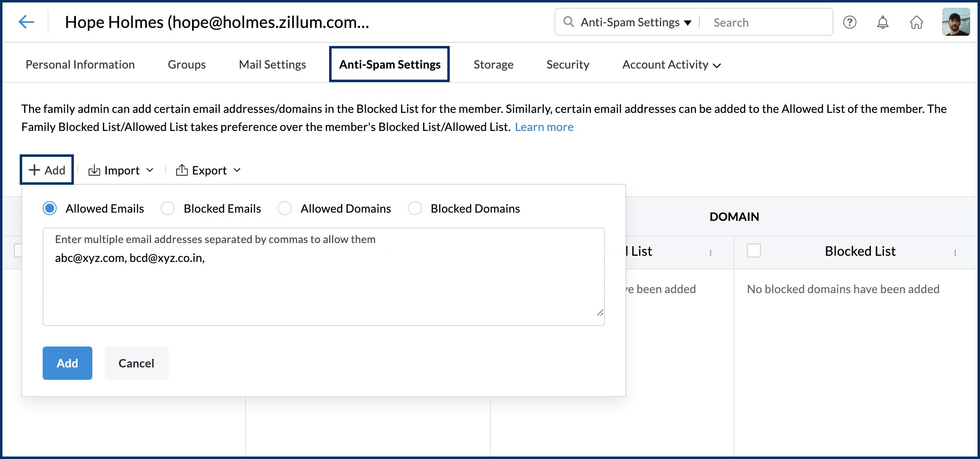This screenshot has height=459, width=980.
Task: Click the user profile avatar
Action: coord(956,22)
